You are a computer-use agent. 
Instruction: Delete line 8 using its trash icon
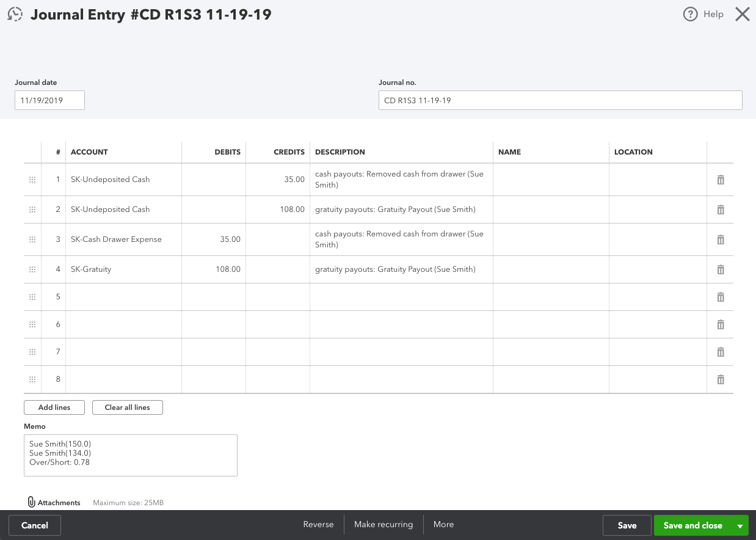(x=721, y=379)
